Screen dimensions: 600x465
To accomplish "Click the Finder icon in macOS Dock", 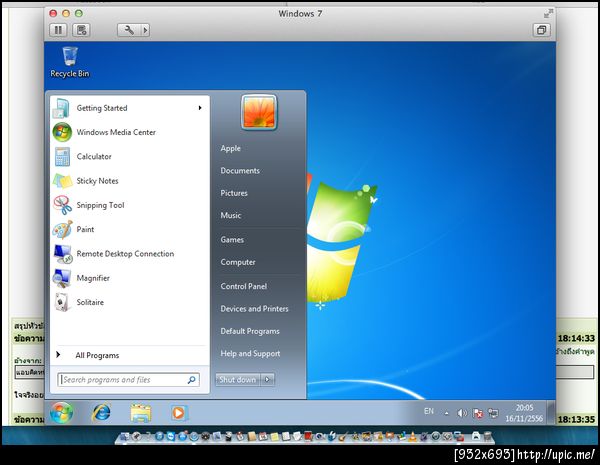I will 124,436.
